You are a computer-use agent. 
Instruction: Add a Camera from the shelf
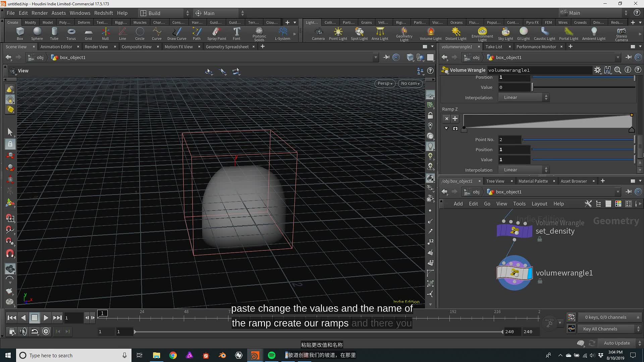point(318,34)
